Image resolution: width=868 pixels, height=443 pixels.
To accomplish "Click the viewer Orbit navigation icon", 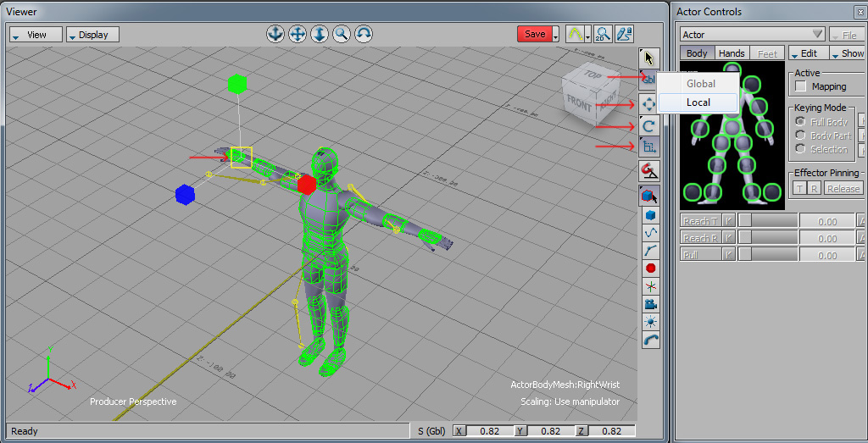I will point(363,34).
